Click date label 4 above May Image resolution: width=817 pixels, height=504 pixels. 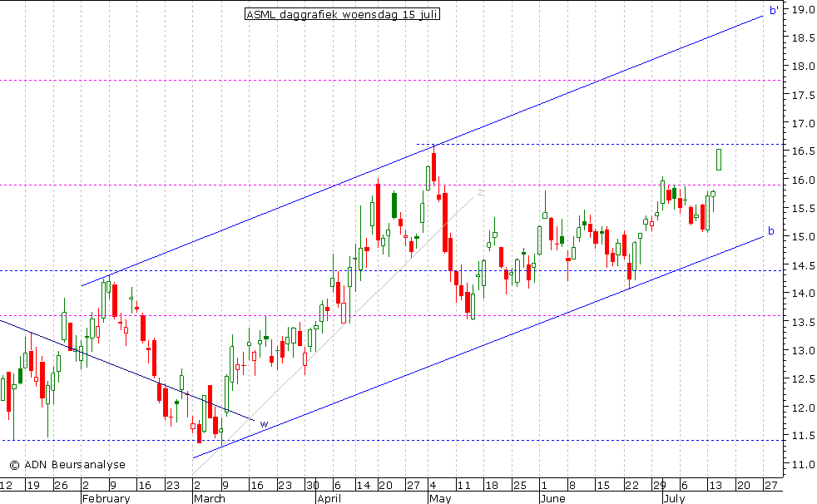[433, 485]
